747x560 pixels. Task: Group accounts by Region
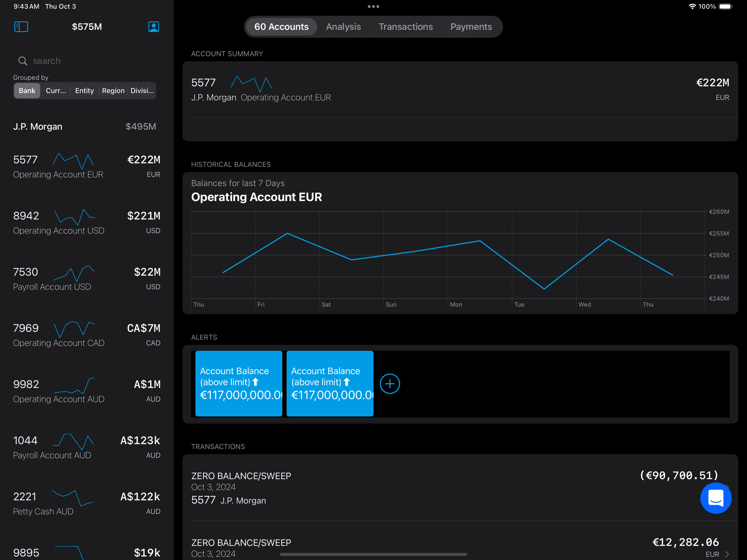[x=113, y=90]
